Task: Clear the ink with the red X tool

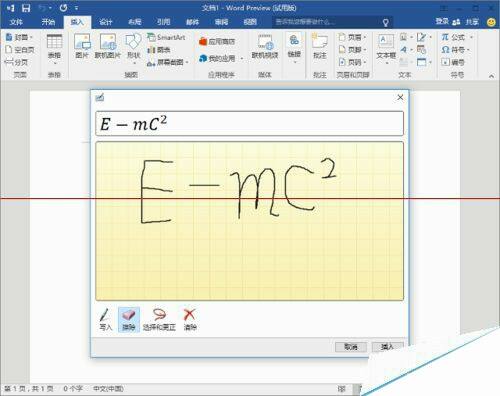Action: pyautogui.click(x=190, y=319)
